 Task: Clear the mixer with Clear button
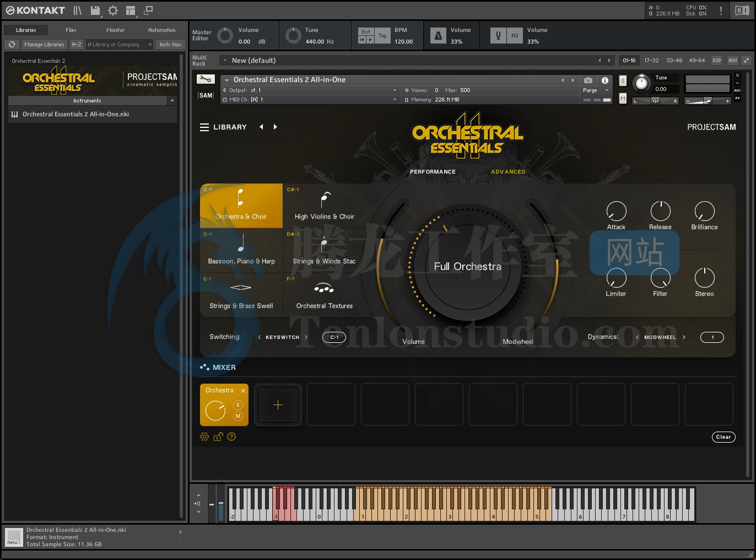[x=723, y=437]
